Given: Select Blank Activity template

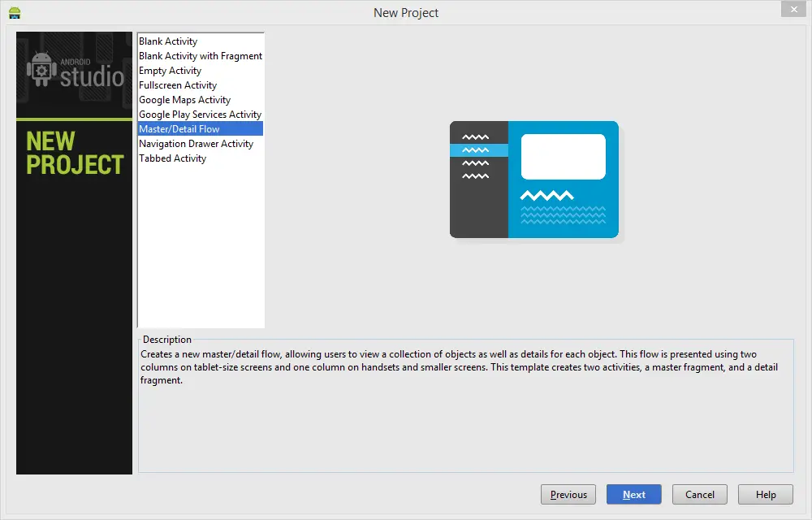Looking at the screenshot, I should [x=168, y=41].
